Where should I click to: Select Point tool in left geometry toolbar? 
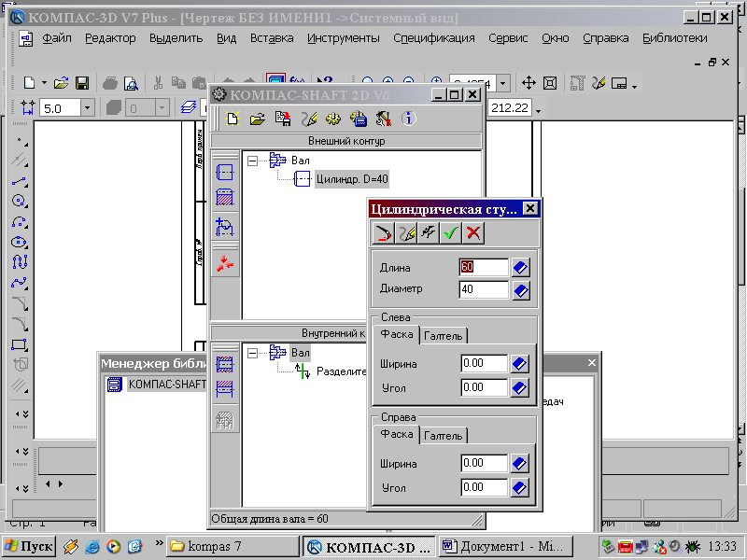(20, 141)
